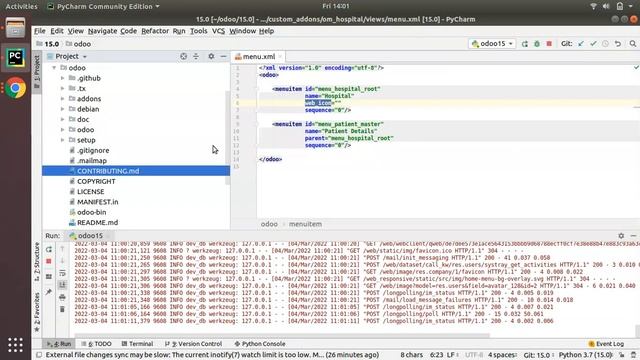Open the File menu
Viewport: 640px width, 360px height.
40,31
